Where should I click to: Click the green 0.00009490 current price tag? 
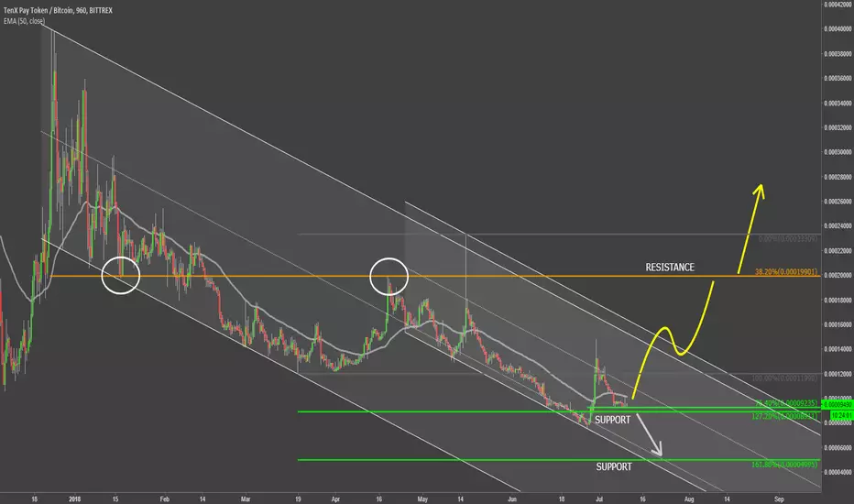click(x=838, y=405)
